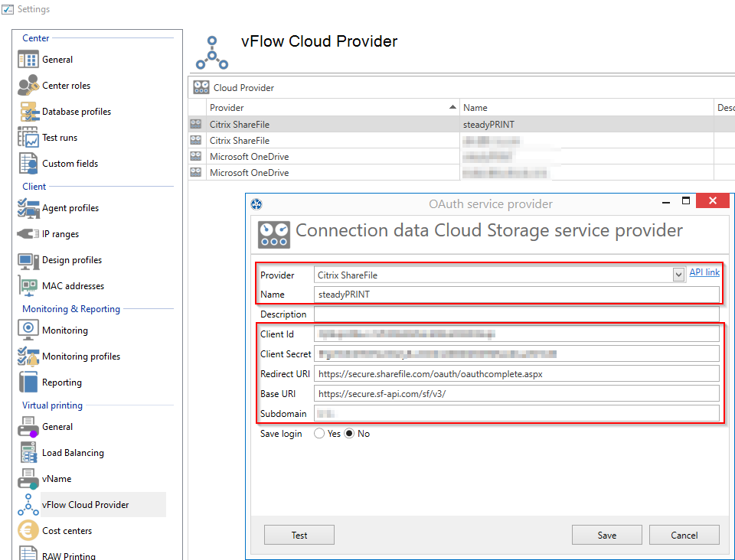Open General under Center via its icon

[x=28, y=60]
